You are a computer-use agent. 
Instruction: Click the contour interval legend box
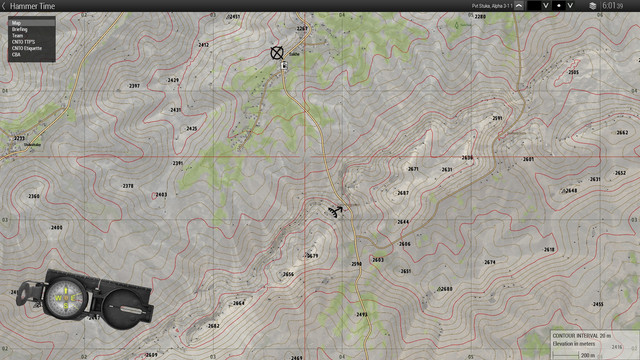click(594, 345)
